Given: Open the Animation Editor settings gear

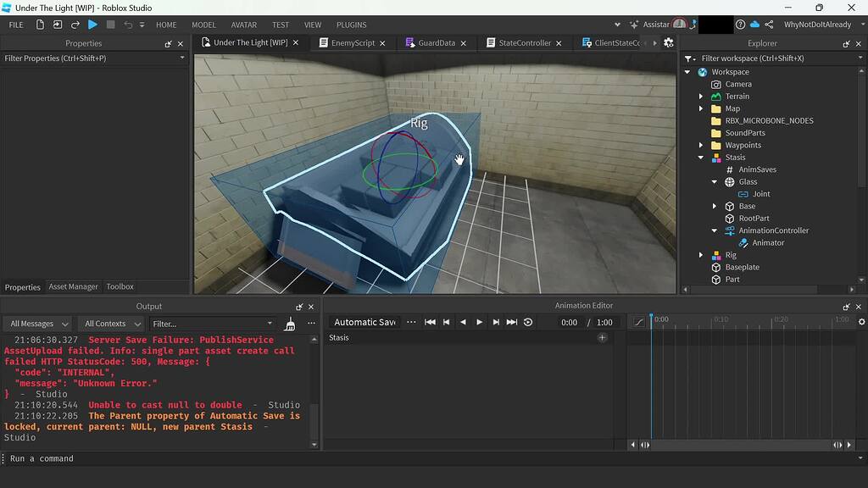Looking at the screenshot, I should pos(862,322).
